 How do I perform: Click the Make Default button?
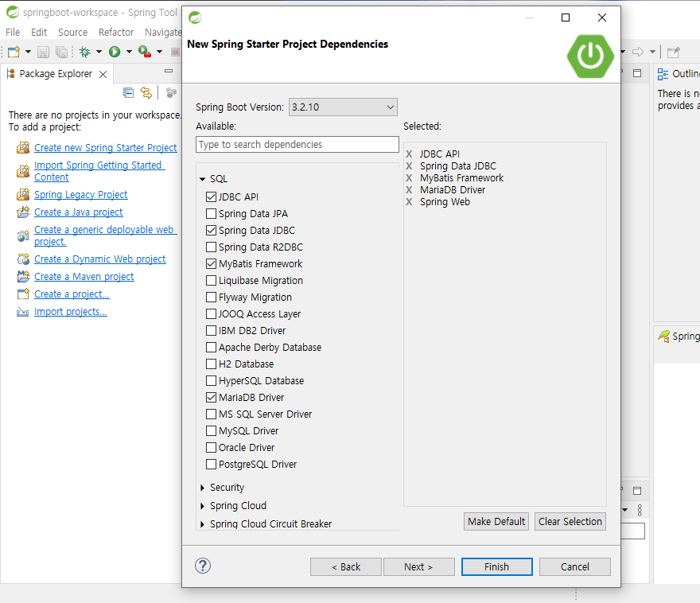[496, 521]
